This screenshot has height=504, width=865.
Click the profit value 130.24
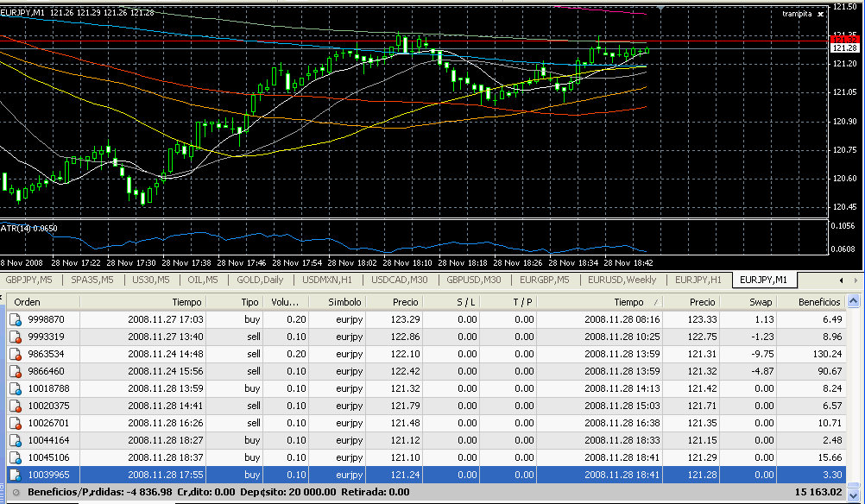tap(828, 354)
